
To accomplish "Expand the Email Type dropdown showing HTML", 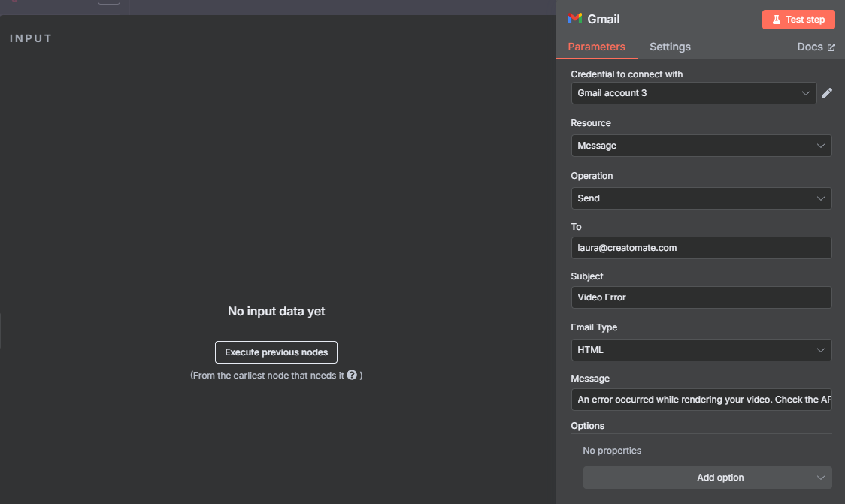I will 701,350.
